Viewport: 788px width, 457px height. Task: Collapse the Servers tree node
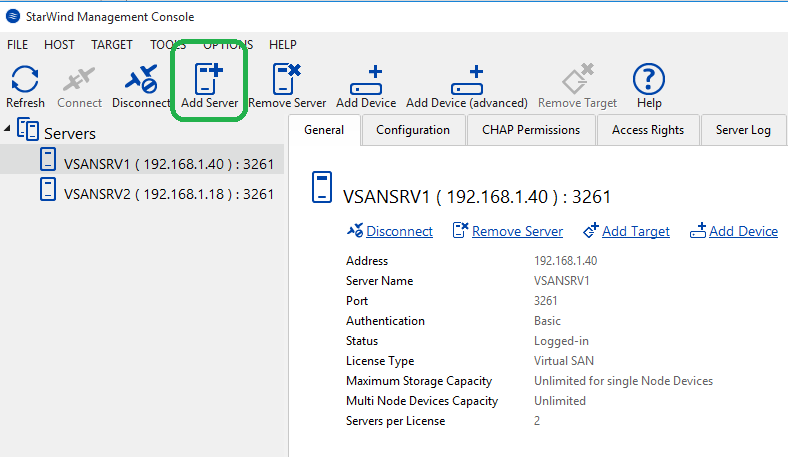[7, 129]
